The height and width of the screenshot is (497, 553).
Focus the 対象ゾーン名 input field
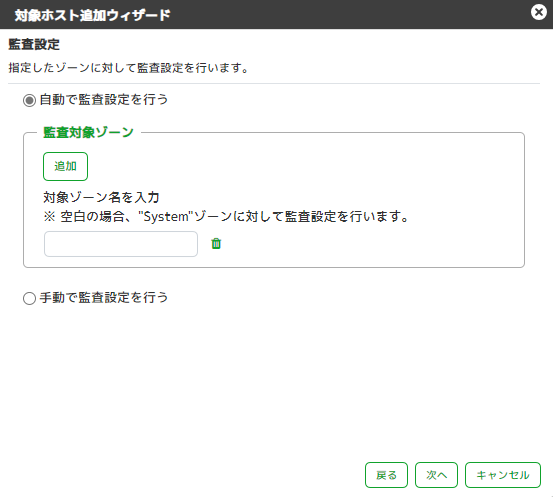coord(121,244)
